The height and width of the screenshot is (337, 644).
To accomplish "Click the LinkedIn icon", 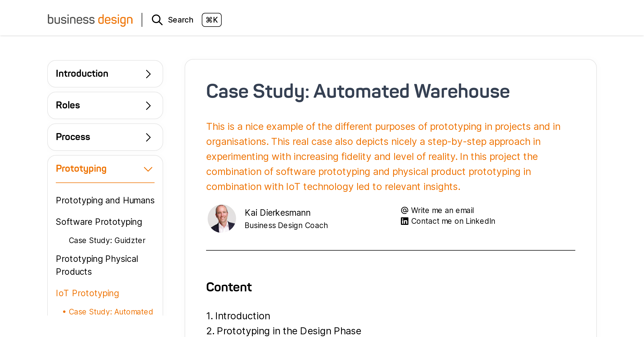I will [x=404, y=221].
